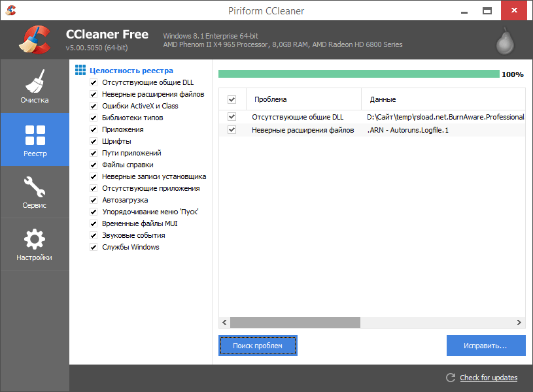Click the Поиск проблем button
This screenshot has width=533, height=392.
click(258, 346)
